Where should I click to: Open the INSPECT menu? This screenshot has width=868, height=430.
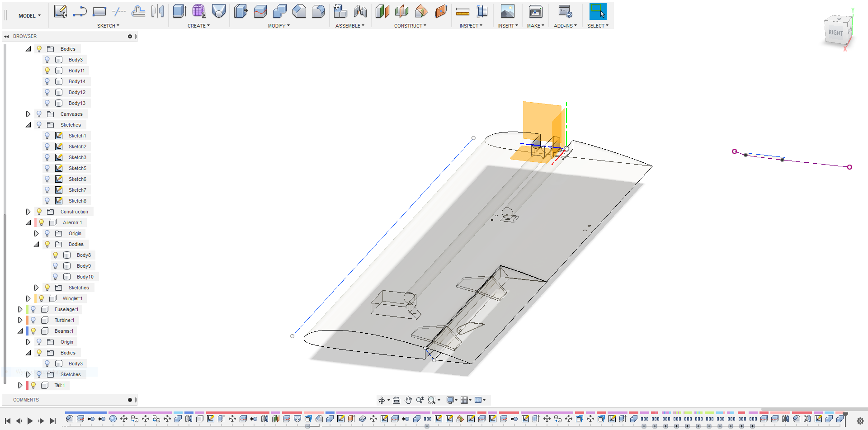(x=471, y=26)
